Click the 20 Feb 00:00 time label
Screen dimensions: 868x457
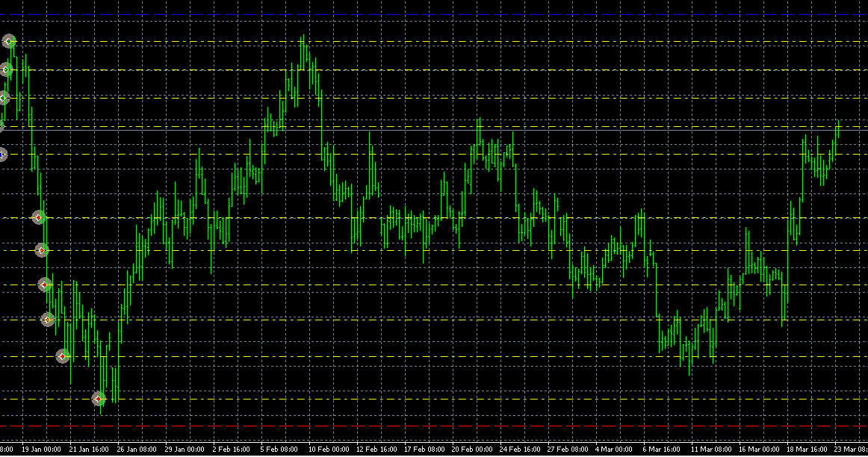472,450
